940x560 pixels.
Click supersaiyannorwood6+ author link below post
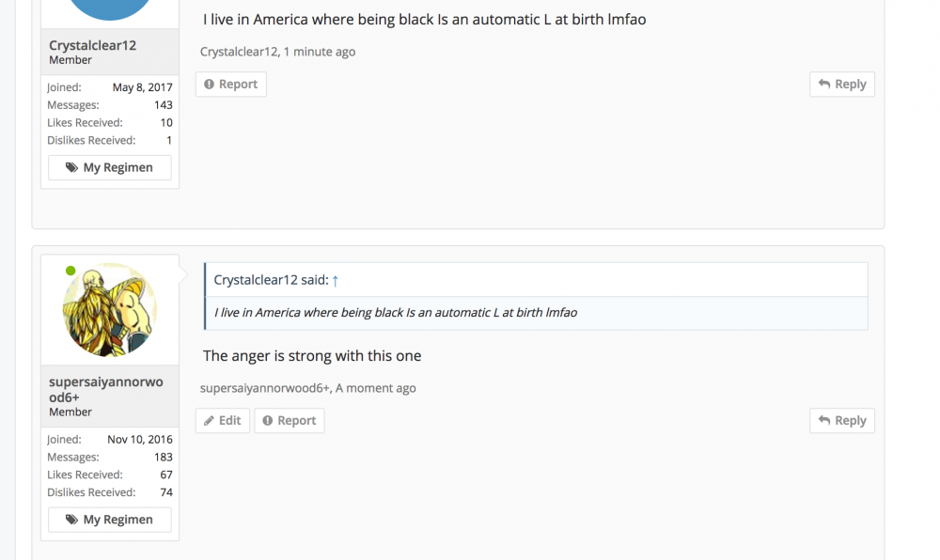coord(265,388)
